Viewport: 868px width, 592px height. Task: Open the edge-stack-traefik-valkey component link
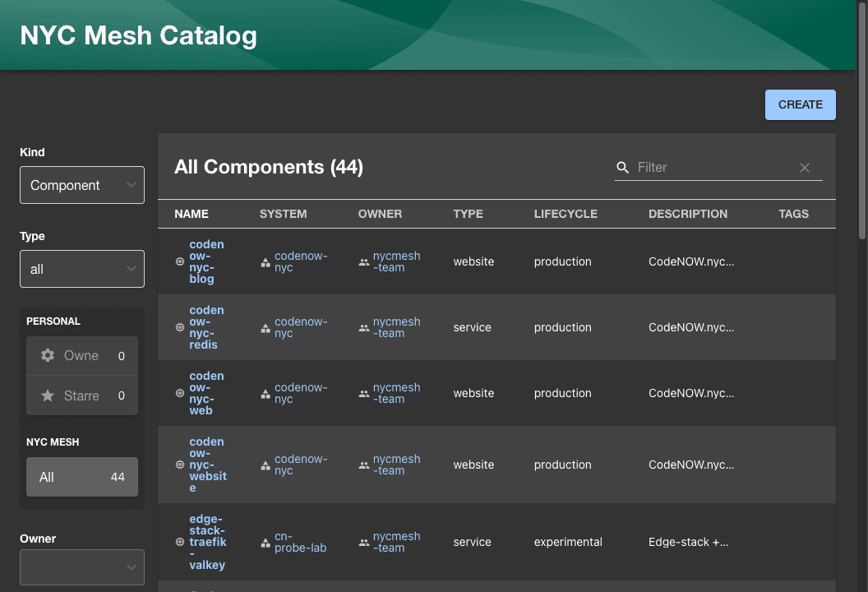point(208,542)
